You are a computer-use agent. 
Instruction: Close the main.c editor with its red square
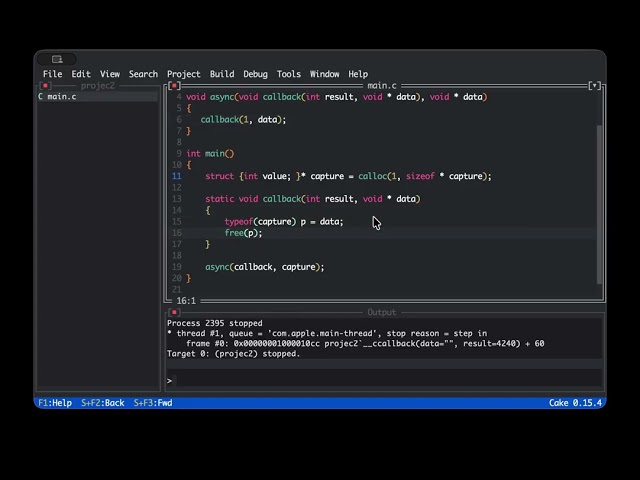pyautogui.click(x=174, y=86)
